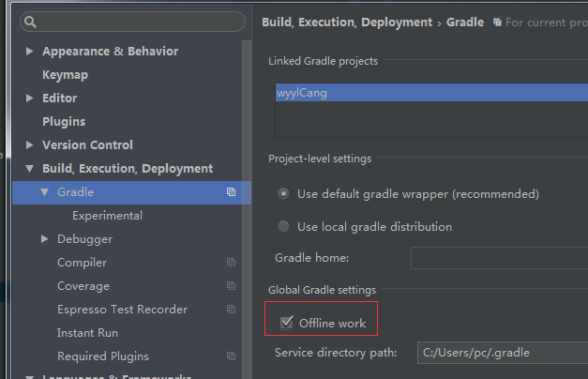Click the current project icon in the breadcrumb
Viewport: 588px width, 379px height.
[x=497, y=22]
